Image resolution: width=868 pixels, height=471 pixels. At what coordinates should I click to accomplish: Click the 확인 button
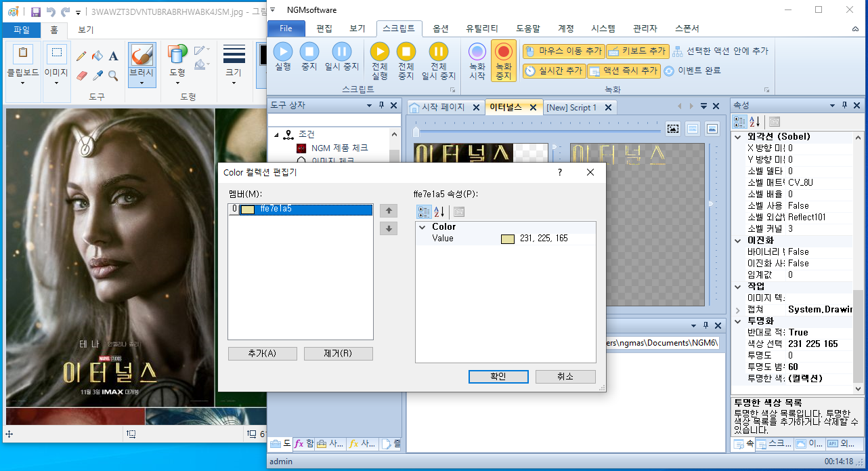(498, 376)
